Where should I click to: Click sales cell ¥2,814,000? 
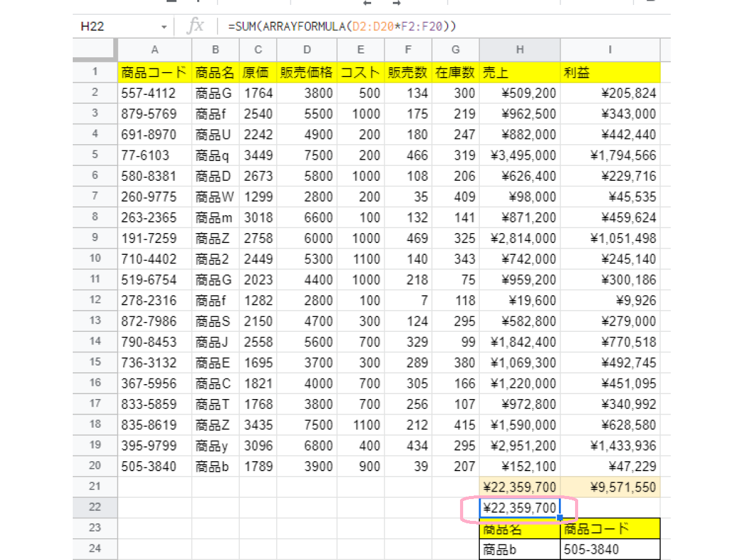coord(520,238)
